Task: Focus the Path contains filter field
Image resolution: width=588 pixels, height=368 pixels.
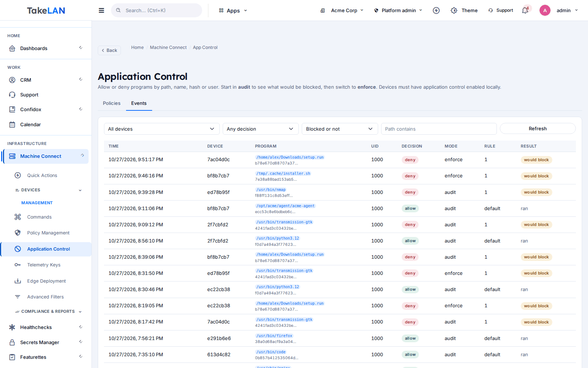Action: pyautogui.click(x=439, y=129)
